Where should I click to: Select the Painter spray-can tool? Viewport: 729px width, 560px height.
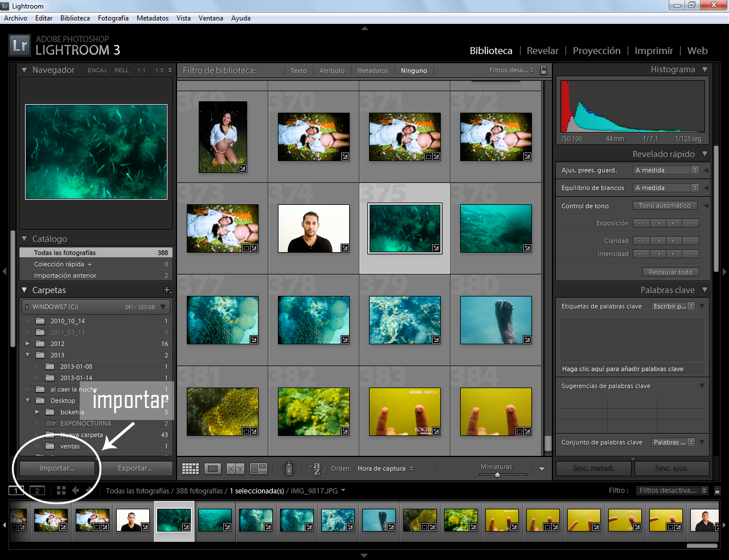289,468
